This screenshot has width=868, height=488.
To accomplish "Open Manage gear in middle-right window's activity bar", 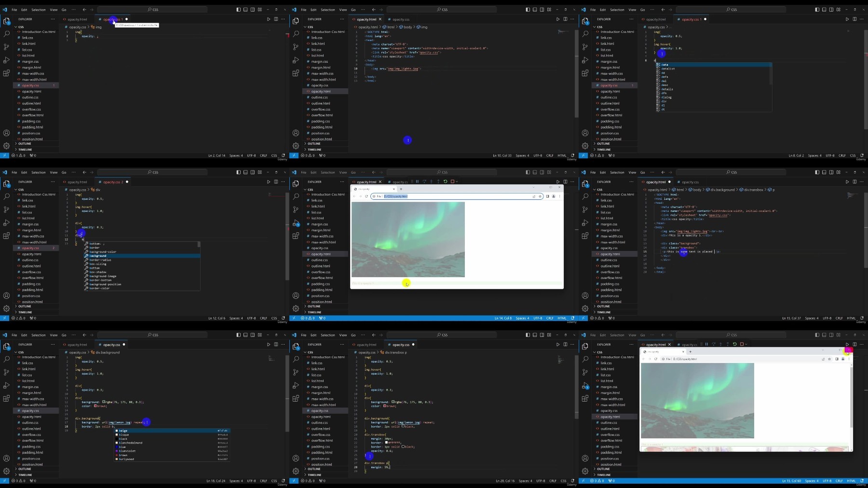I will 585,308.
